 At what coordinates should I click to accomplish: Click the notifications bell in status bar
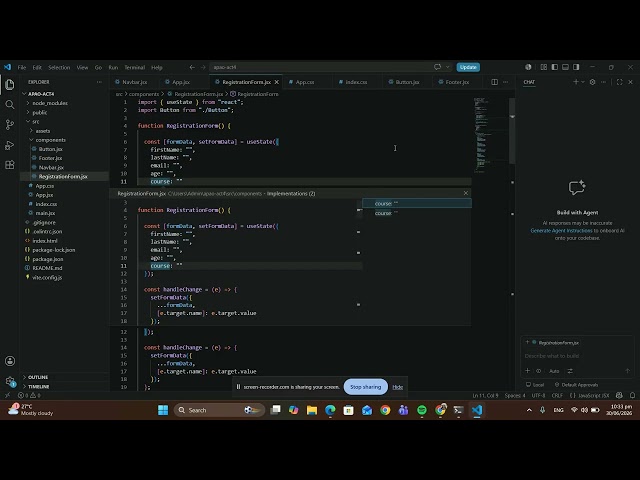(x=632, y=395)
